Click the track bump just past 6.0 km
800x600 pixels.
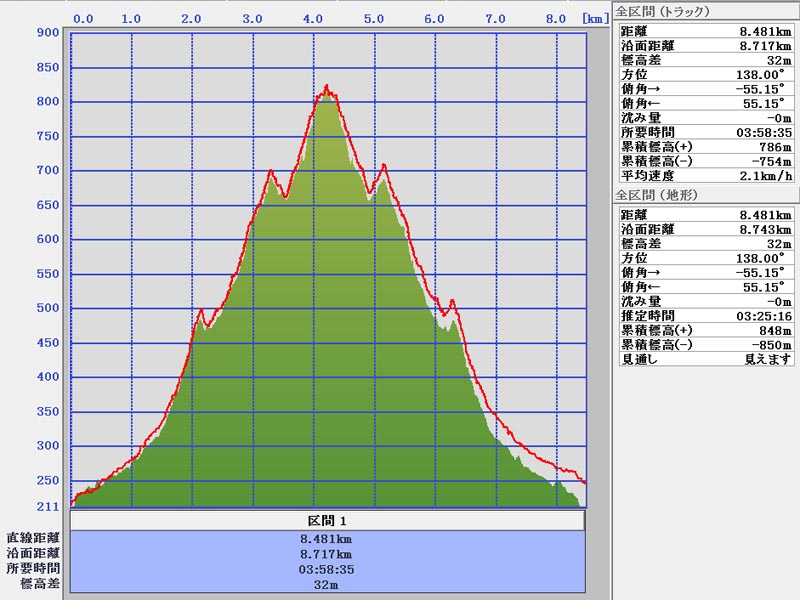coord(452,300)
